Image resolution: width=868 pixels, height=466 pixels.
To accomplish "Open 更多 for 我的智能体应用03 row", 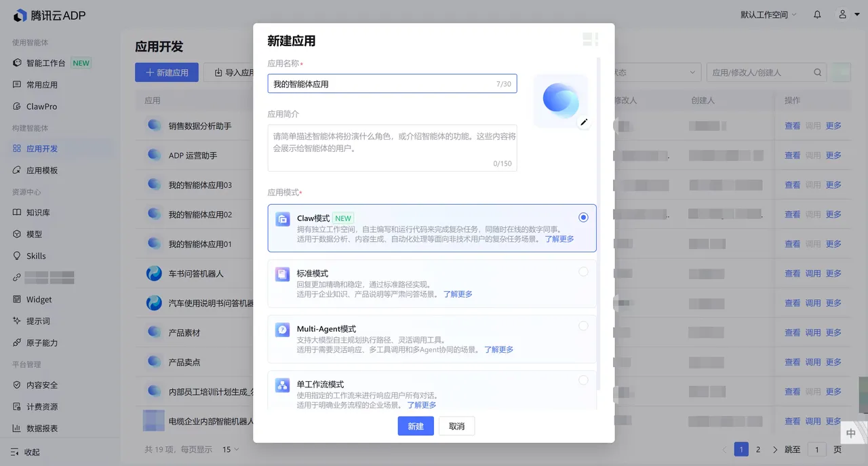I will coord(833,185).
